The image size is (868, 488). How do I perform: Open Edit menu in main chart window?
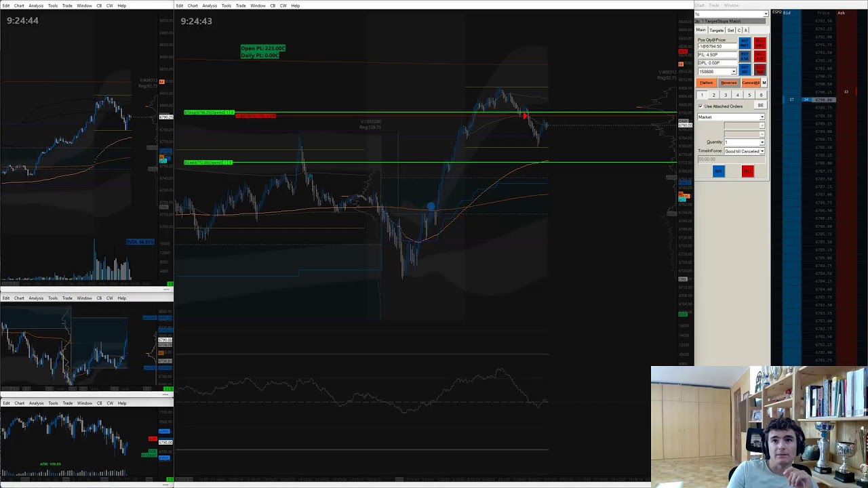click(x=180, y=5)
